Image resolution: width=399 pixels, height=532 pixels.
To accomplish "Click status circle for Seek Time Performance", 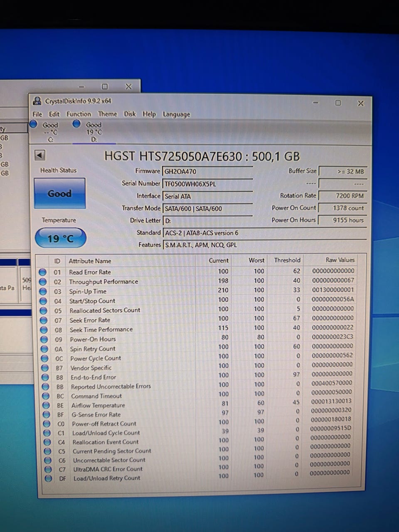I will [44, 330].
